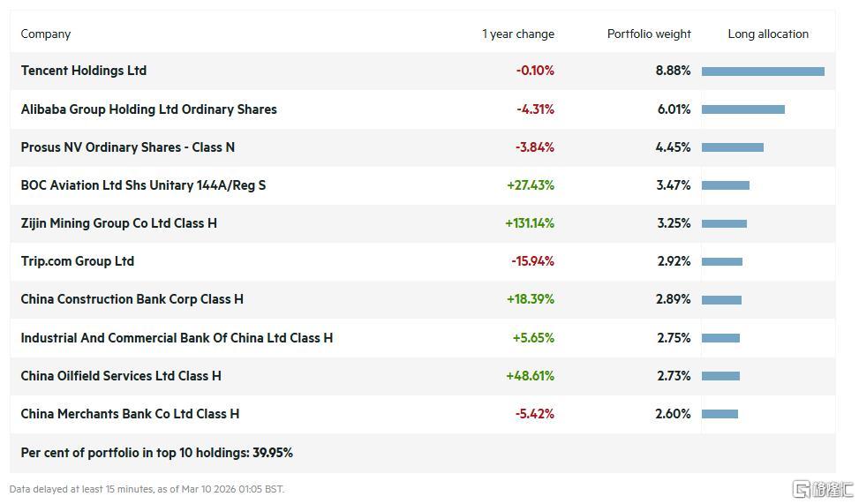859x504 pixels.
Task: Open Industrial And Commercial Bank Of China
Action: pos(177,338)
